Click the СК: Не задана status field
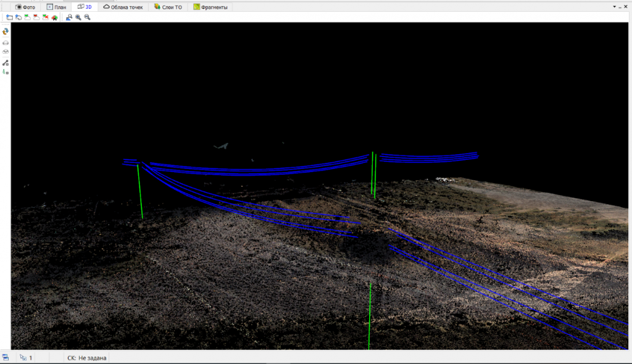Screen dimensions: 632x364 [x=86, y=358]
